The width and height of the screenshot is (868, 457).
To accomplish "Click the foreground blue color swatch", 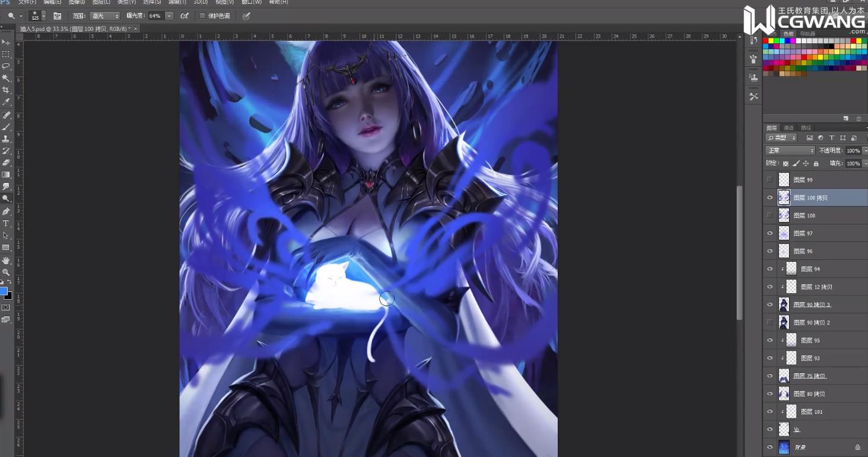I will 4,291.
